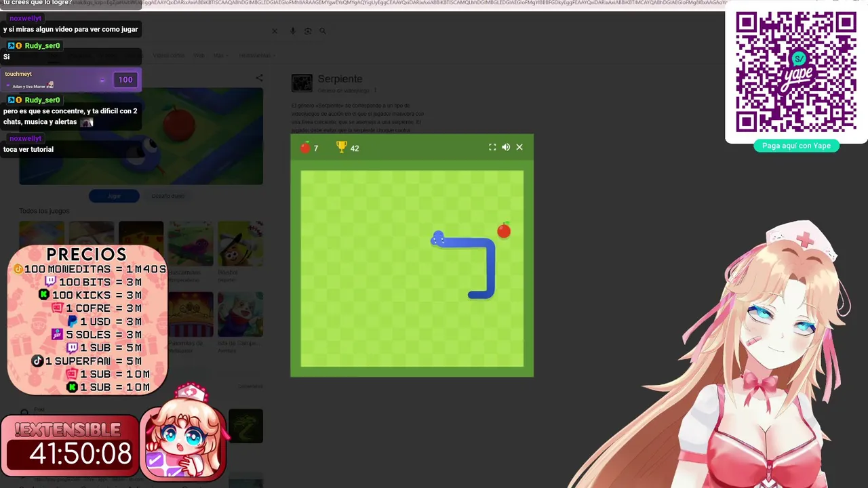868x488 pixels.
Task: Open the Herramientas dropdown
Action: click(256, 56)
